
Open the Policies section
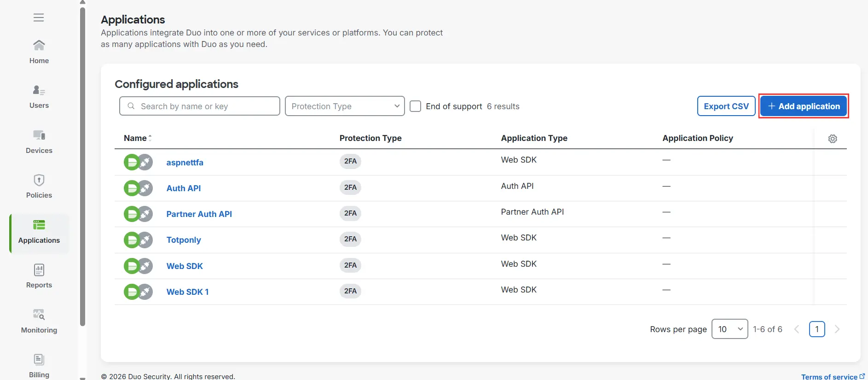(x=39, y=187)
